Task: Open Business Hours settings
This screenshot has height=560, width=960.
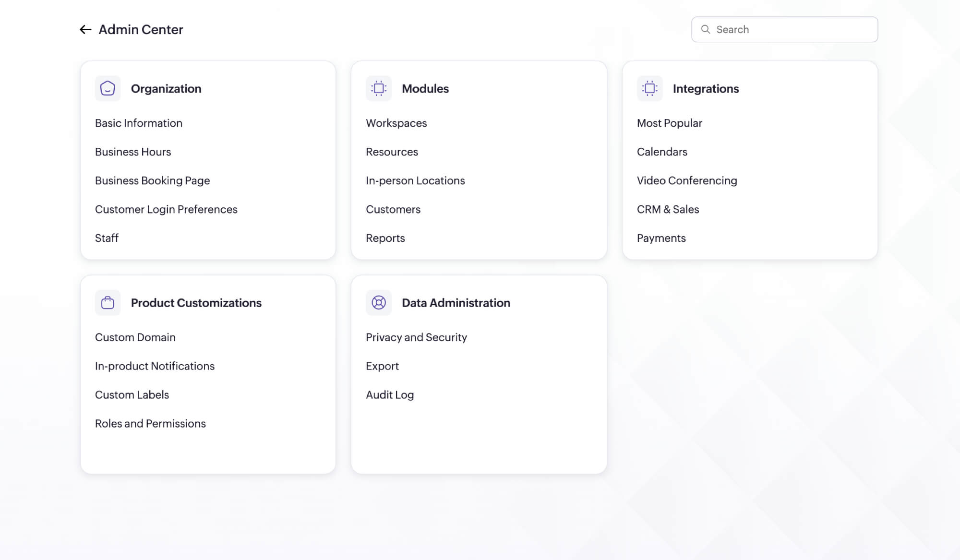Action: click(133, 152)
